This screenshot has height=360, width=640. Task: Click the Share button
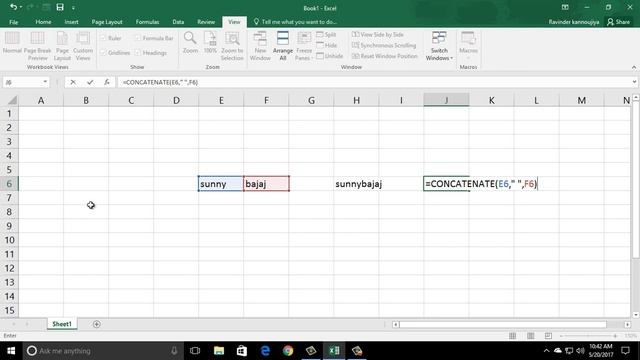pyautogui.click(x=618, y=22)
